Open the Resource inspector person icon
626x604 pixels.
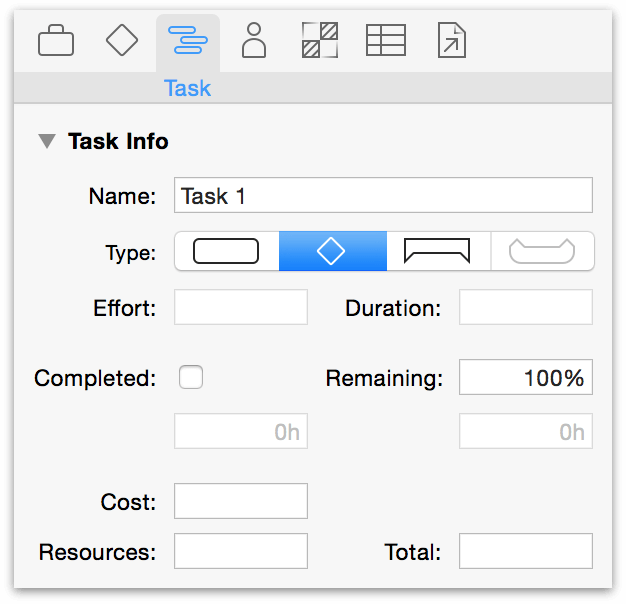(254, 40)
